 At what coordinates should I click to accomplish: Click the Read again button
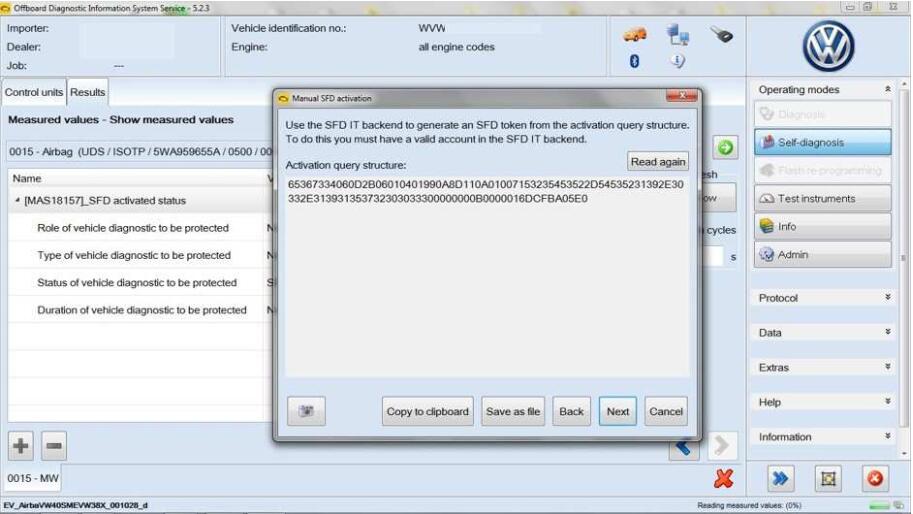657,162
